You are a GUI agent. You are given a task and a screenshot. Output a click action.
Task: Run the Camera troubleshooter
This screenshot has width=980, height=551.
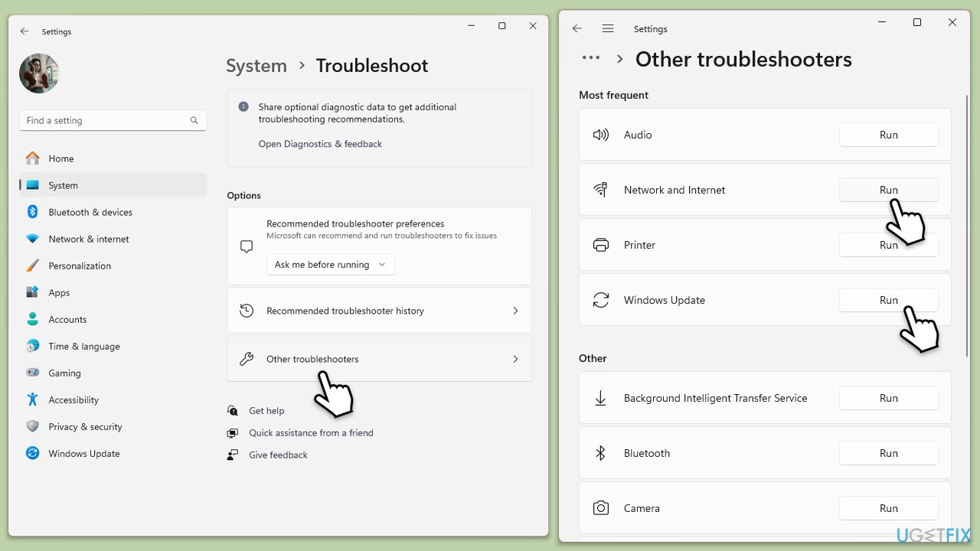pos(888,508)
